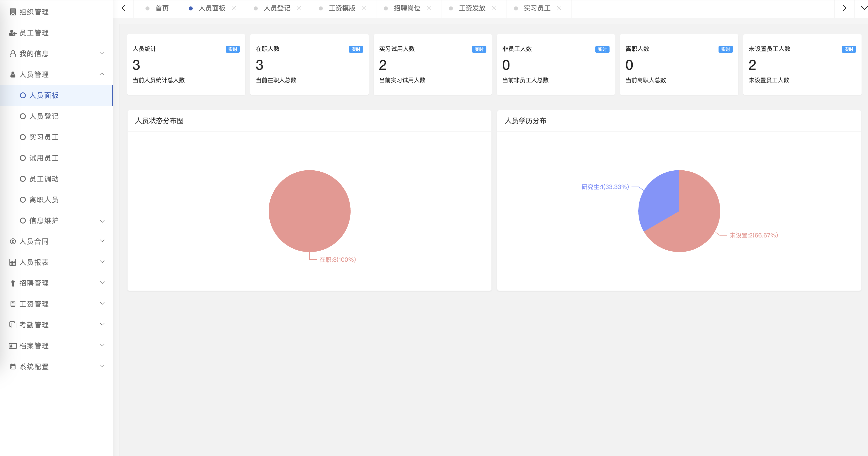Screen dimensions: 868x456
Task: Close the 实习员工 tab
Action: (x=559, y=8)
